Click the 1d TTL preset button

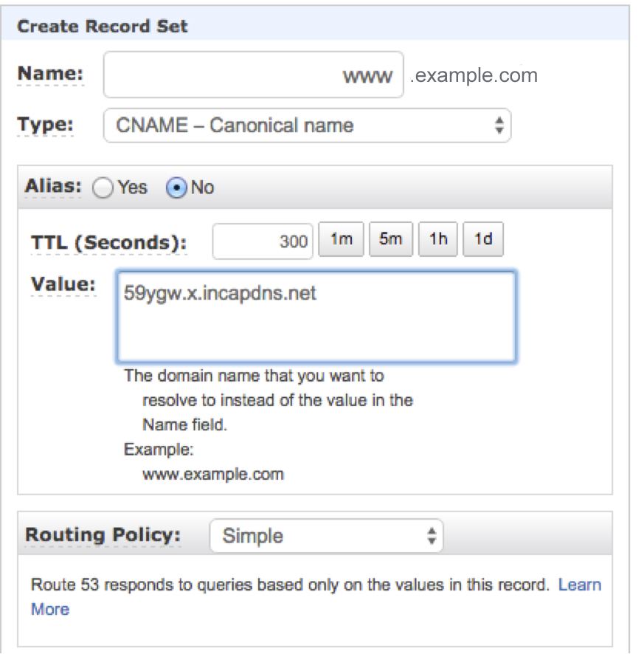[x=483, y=240]
